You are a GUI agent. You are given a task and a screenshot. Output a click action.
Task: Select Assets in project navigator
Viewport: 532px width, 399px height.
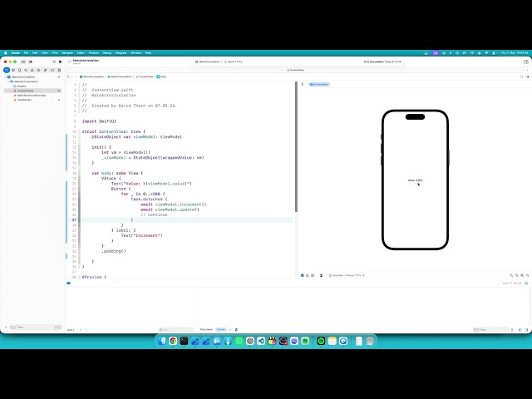click(x=22, y=86)
